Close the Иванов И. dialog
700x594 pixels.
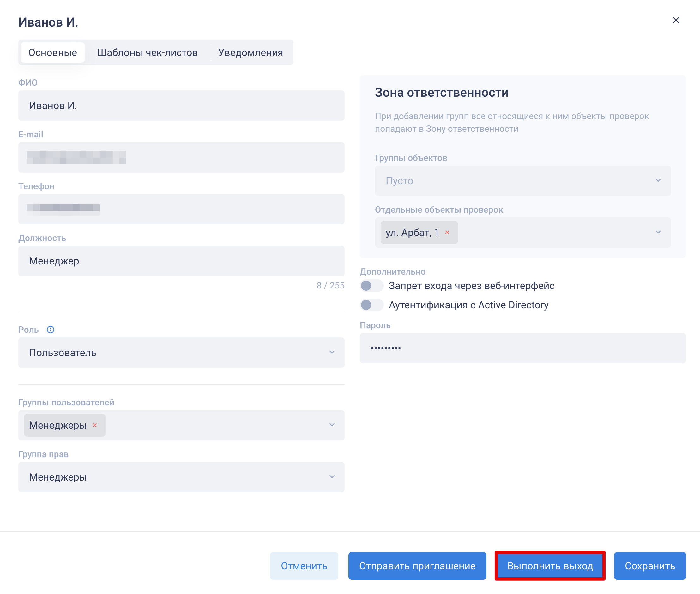pyautogui.click(x=675, y=21)
